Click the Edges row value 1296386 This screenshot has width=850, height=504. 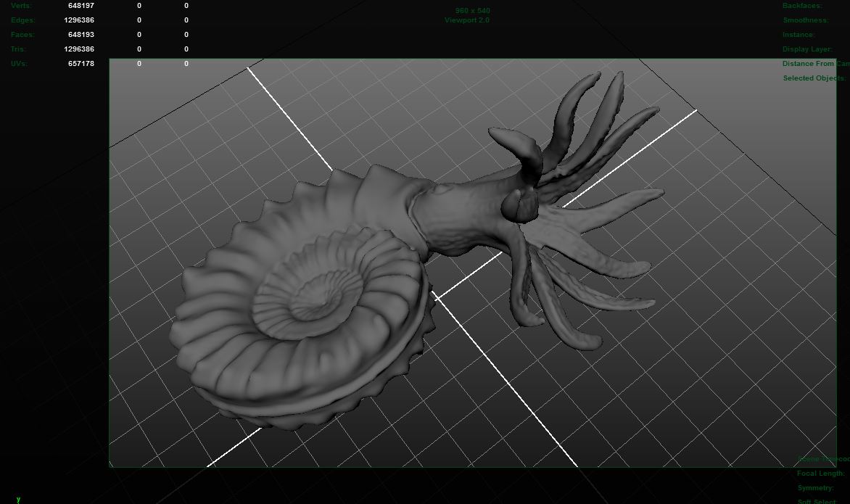(x=79, y=20)
